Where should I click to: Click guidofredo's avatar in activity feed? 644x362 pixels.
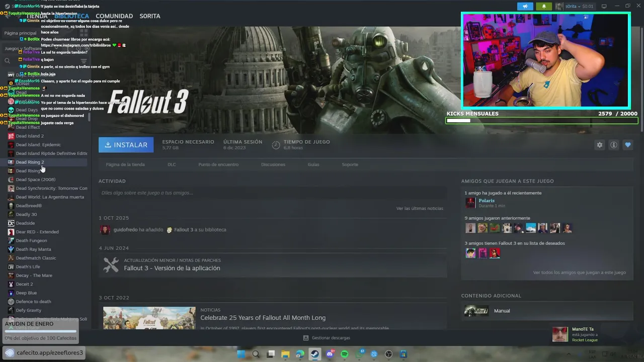click(x=105, y=230)
